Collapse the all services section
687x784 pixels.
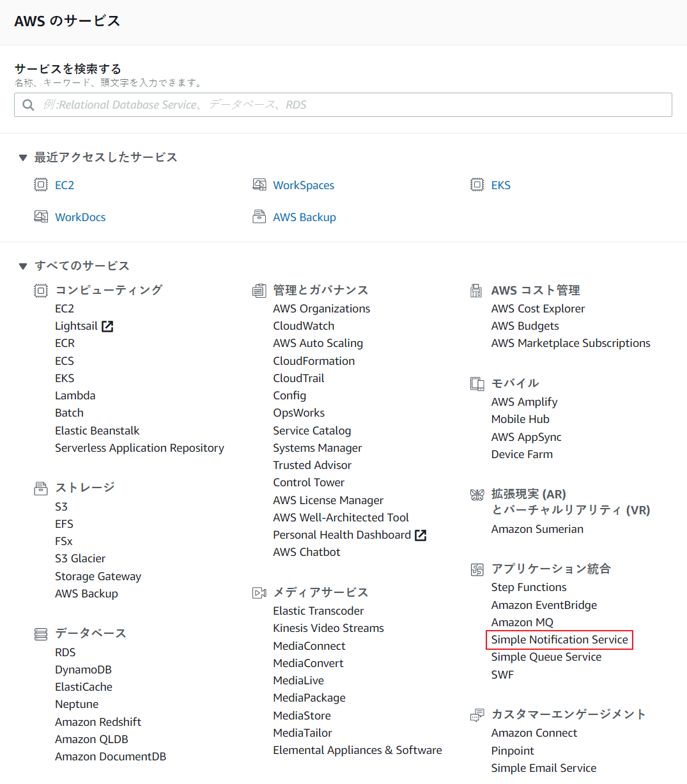tap(23, 266)
